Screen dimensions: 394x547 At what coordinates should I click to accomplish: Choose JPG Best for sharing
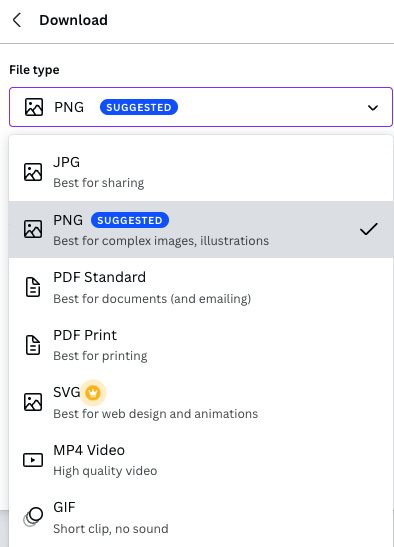click(x=201, y=172)
